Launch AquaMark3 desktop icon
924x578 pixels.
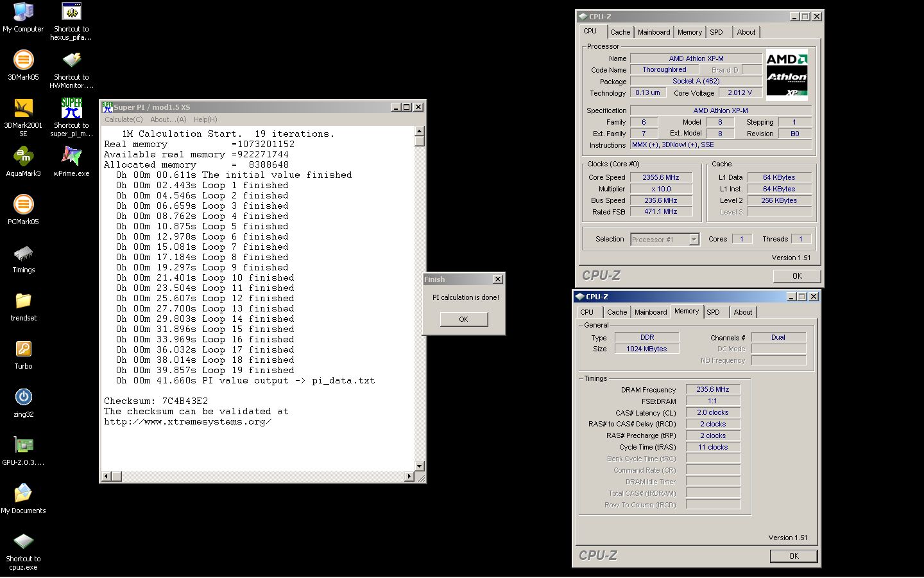(23, 162)
